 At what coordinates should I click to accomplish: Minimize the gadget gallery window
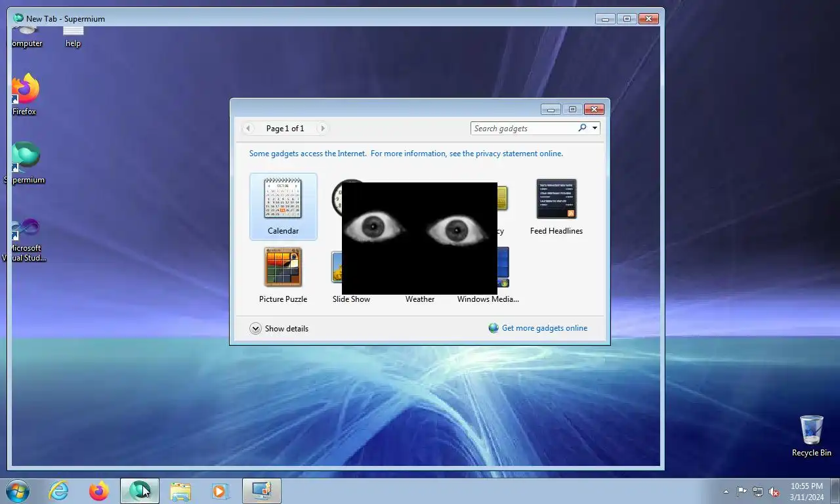551,110
